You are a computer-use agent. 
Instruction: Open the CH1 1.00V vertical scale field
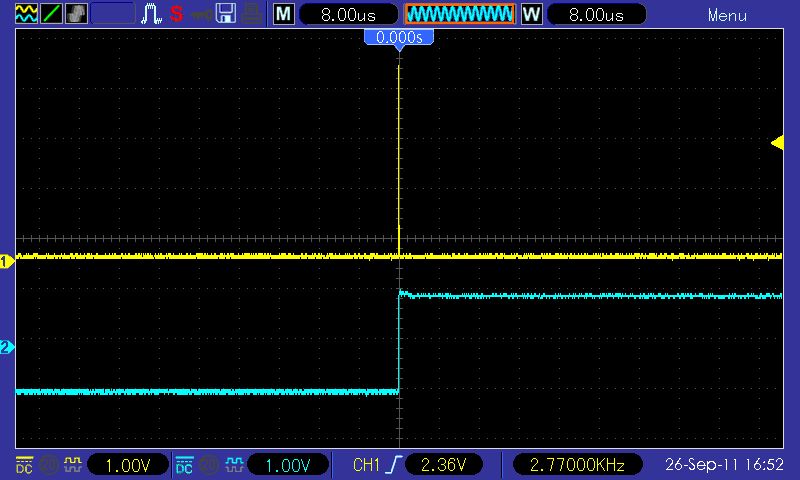pyautogui.click(x=128, y=465)
